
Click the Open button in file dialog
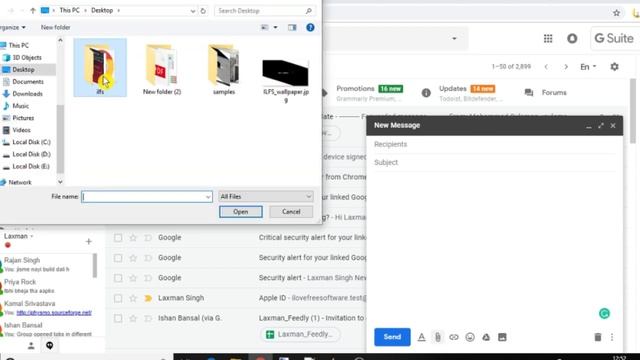pyautogui.click(x=240, y=211)
